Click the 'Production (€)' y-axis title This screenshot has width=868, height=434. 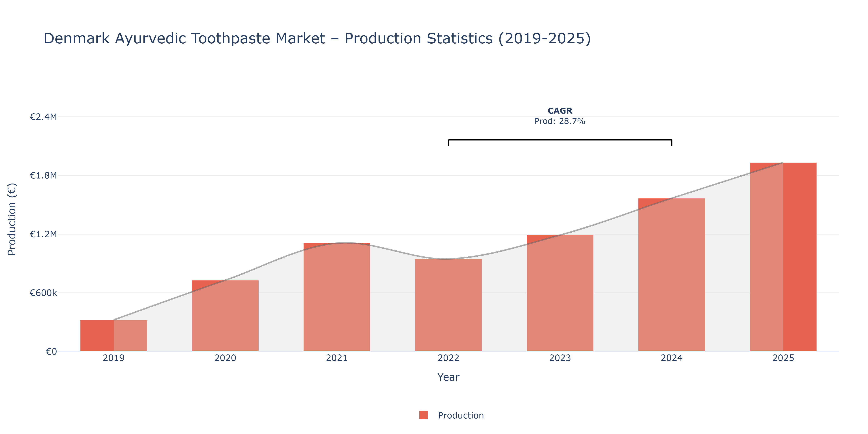[x=12, y=219]
